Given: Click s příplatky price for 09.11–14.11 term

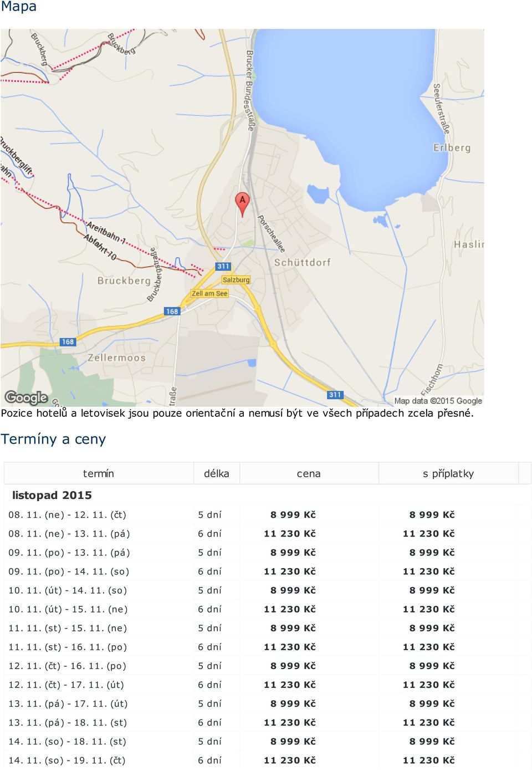Looking at the screenshot, I should tap(429, 572).
